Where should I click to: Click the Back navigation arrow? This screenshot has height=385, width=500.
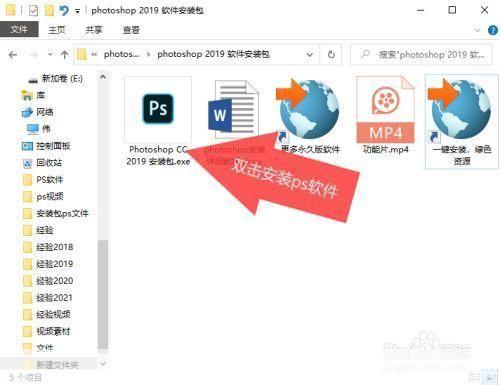click(x=13, y=55)
